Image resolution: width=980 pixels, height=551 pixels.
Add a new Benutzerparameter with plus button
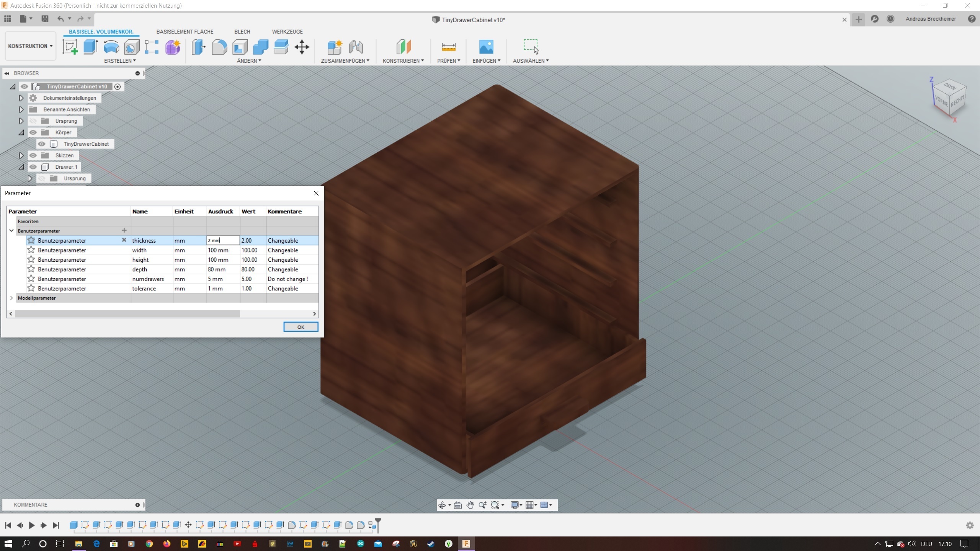[124, 230]
